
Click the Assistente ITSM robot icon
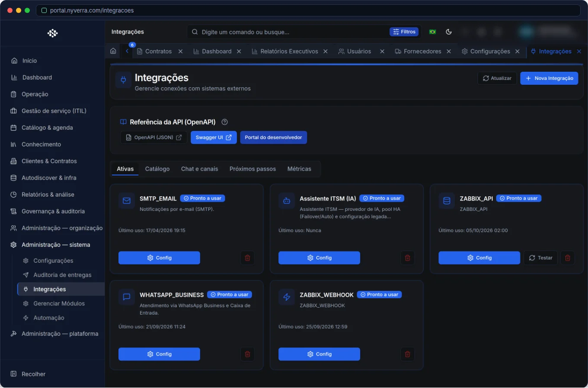coord(287,201)
